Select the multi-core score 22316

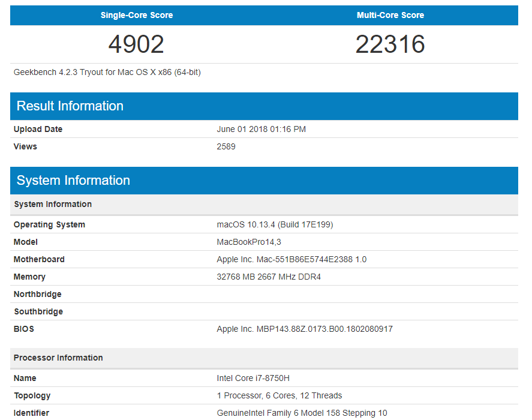[x=390, y=43]
